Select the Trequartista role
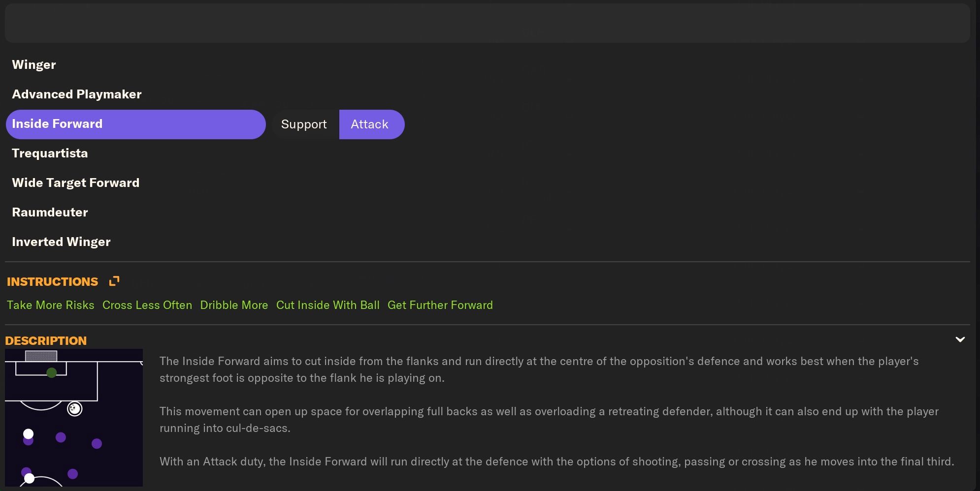The height and width of the screenshot is (491, 980). [50, 153]
